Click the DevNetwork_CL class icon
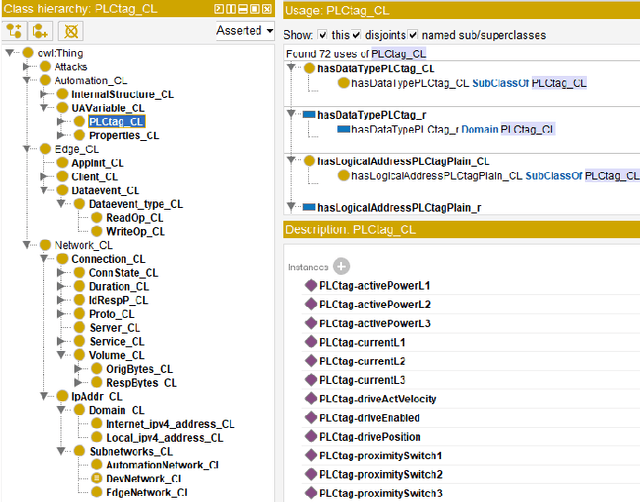The width and height of the screenshot is (640, 502). (x=95, y=478)
